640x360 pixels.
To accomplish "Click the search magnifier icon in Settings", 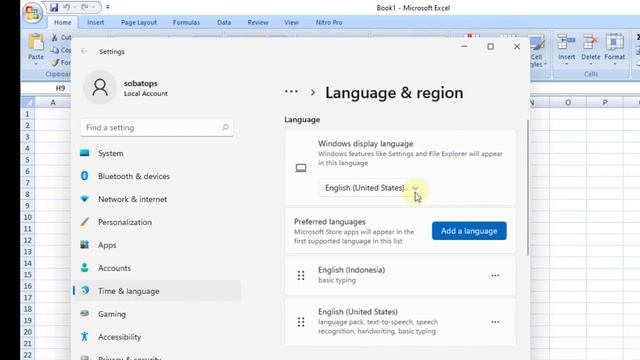I will click(225, 127).
